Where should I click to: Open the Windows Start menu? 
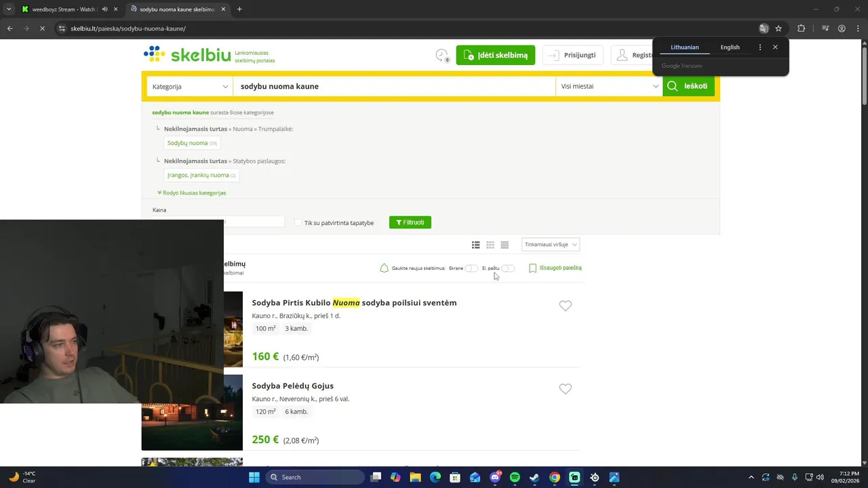pos(254,477)
